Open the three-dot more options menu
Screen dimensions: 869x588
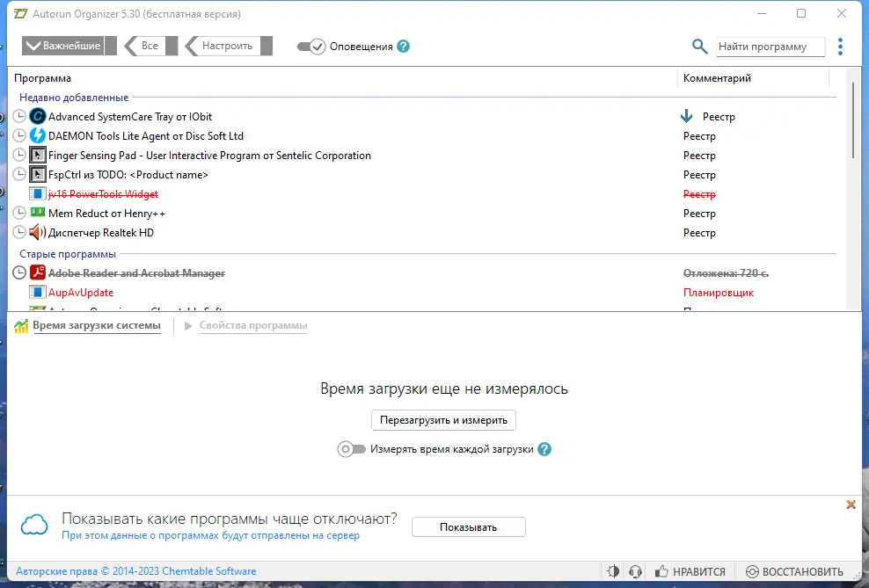pyautogui.click(x=840, y=47)
